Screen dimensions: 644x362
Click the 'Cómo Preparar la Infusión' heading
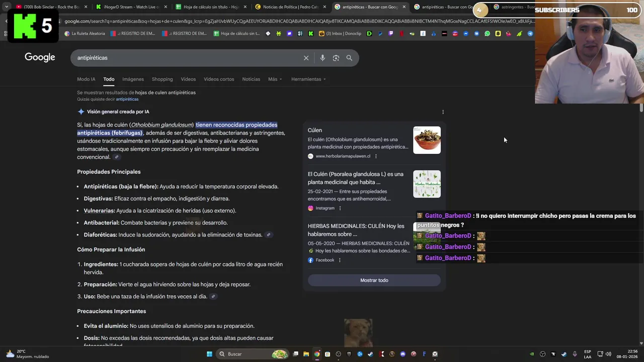(x=111, y=249)
